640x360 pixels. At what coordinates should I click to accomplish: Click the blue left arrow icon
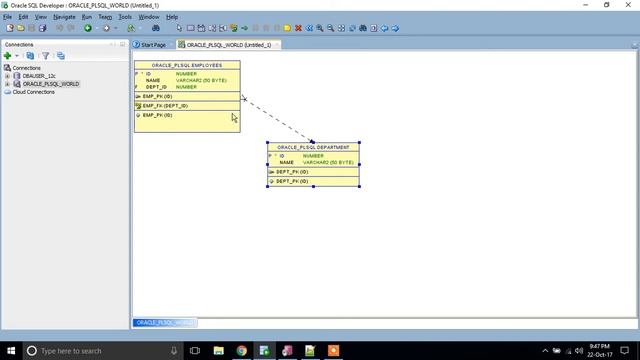click(x=384, y=28)
